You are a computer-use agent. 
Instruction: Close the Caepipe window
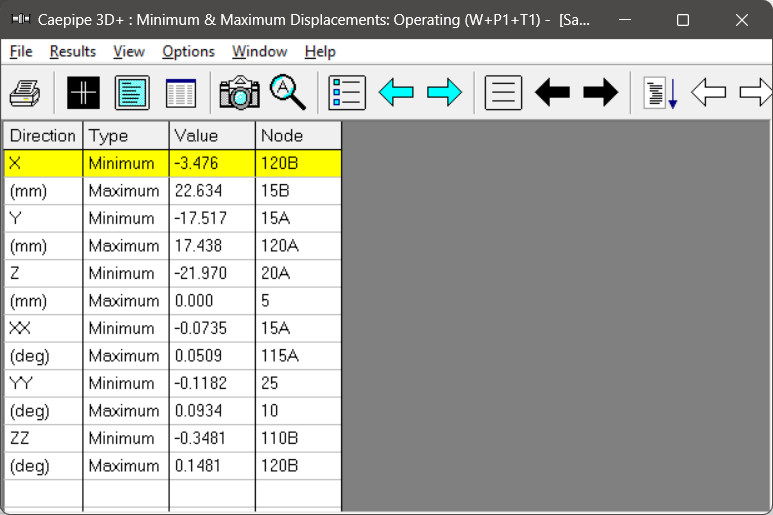[741, 20]
